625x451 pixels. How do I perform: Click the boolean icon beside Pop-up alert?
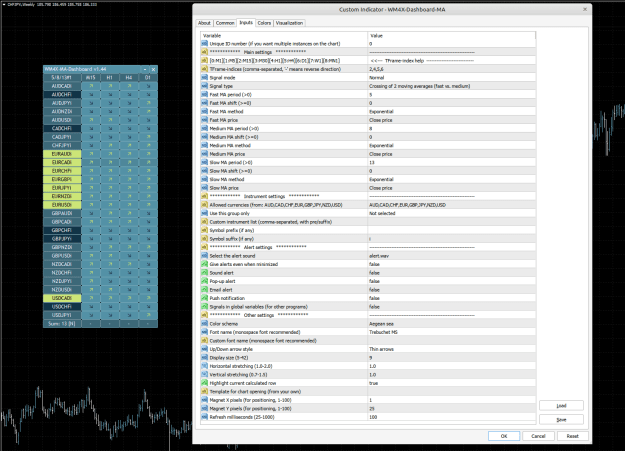(x=204, y=281)
